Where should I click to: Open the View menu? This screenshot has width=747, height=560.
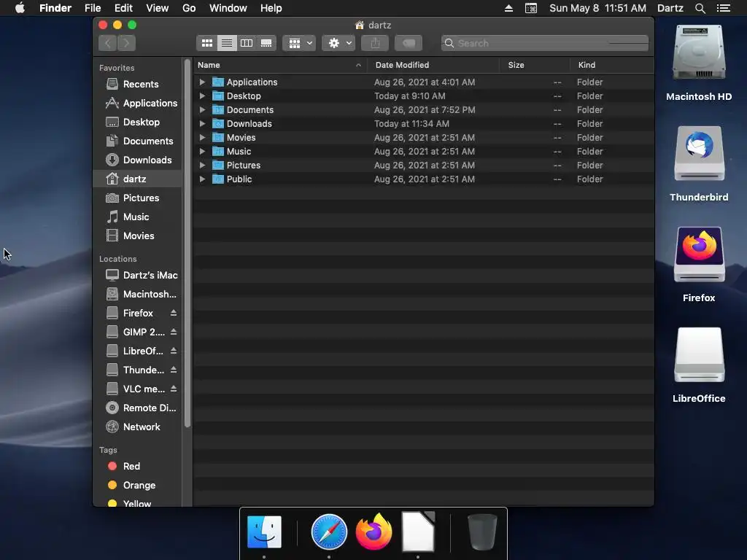coord(158,8)
